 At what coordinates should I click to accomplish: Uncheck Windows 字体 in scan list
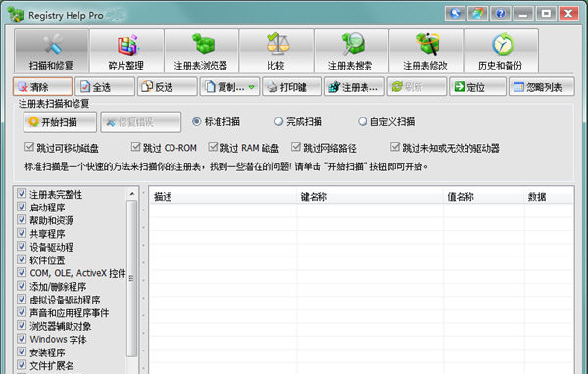point(22,339)
